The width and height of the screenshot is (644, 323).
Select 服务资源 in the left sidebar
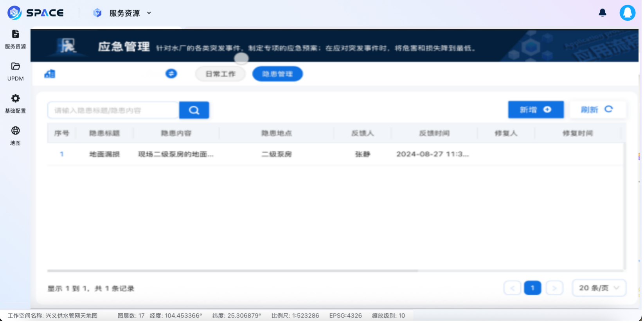[x=16, y=39]
